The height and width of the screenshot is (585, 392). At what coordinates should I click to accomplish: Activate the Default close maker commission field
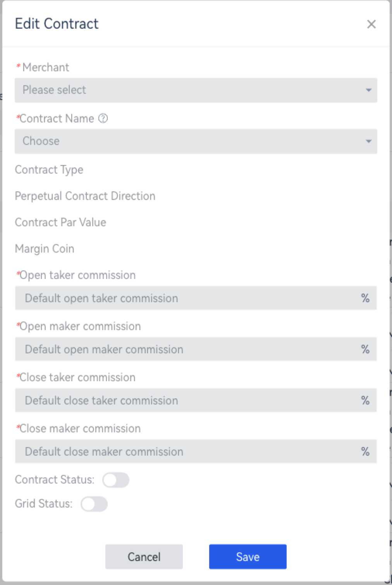pos(196,451)
